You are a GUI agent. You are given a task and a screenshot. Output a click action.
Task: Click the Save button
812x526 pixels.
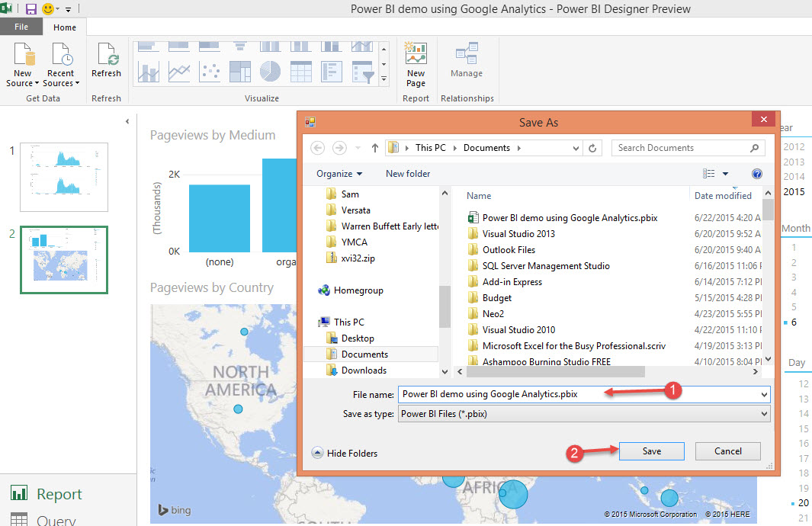651,451
